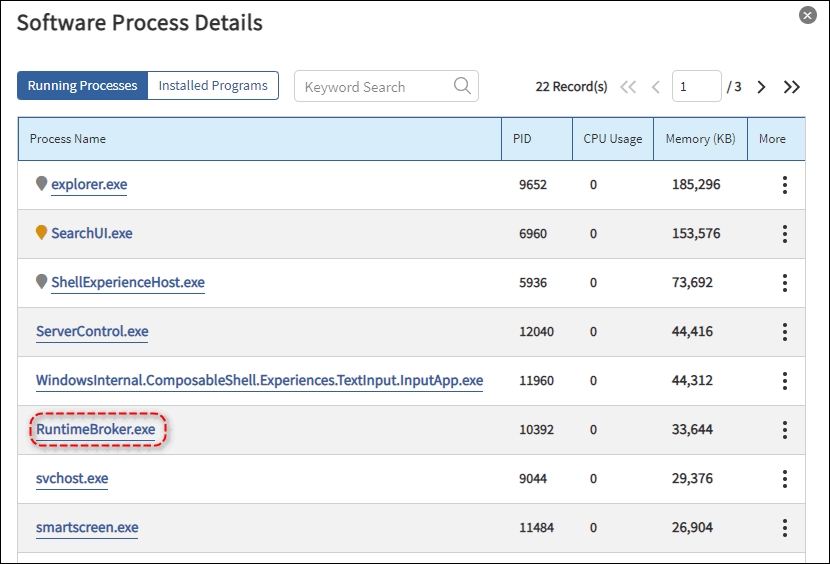Click the orange pin icon beside SearchUI.exe
This screenshot has width=830, height=564.
click(x=41, y=233)
